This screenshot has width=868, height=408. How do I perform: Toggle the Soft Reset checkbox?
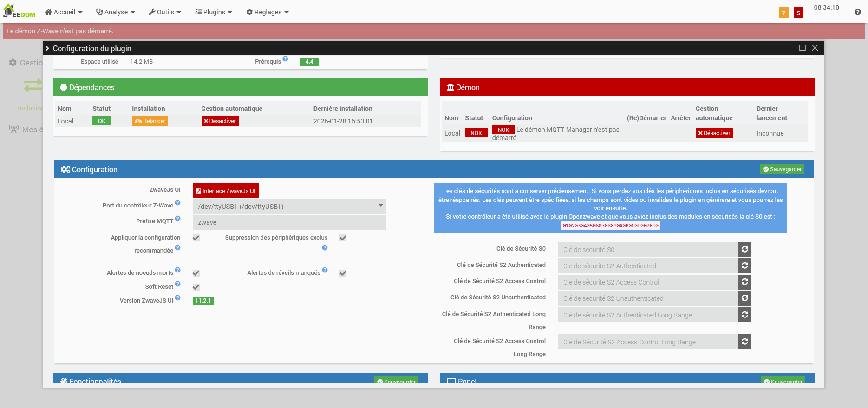pos(196,287)
